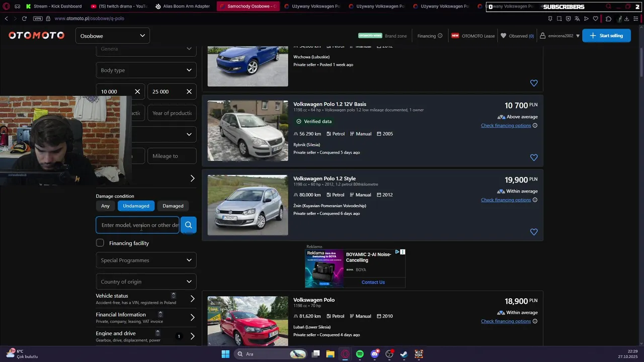
Task: Open the weather widget on taskbar
Action: point(22,354)
